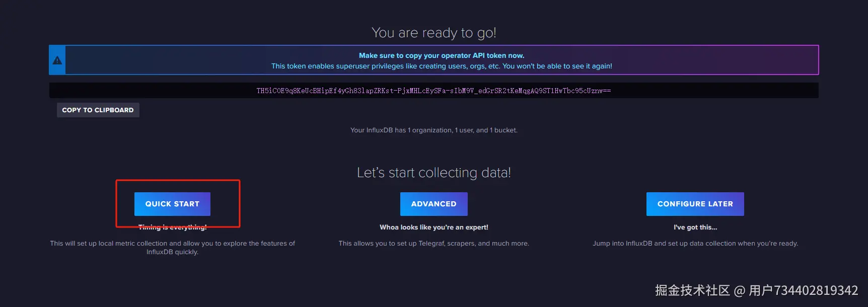Click the 'Jump into InfluxDB' description text
Image resolution: width=868 pixels, height=307 pixels.
(695, 243)
